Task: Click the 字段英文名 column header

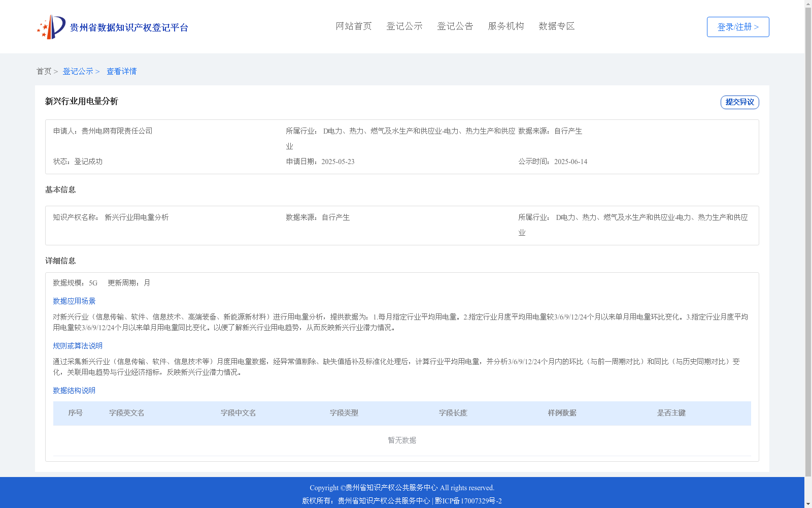Action: (x=126, y=413)
